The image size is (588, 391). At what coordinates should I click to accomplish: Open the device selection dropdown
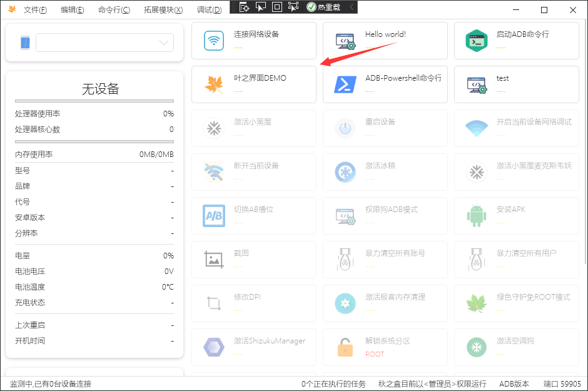click(104, 43)
